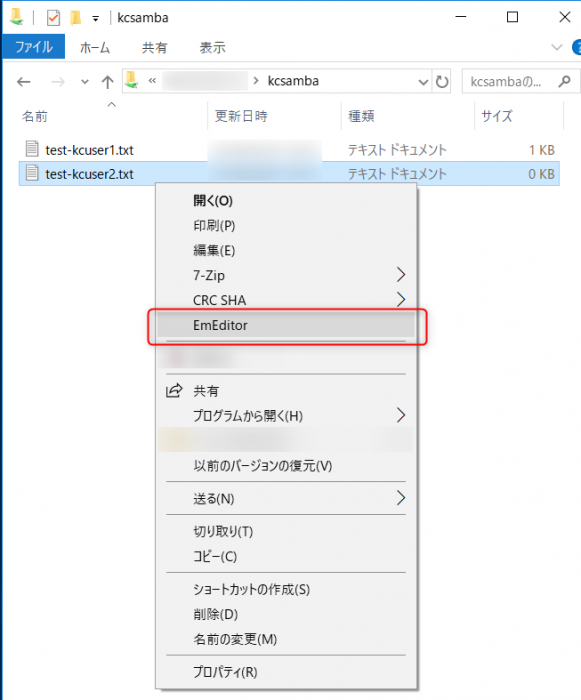The width and height of the screenshot is (581, 700).
Task: Open the quick access toolbar customize dropdown
Action: pyautogui.click(x=95, y=19)
